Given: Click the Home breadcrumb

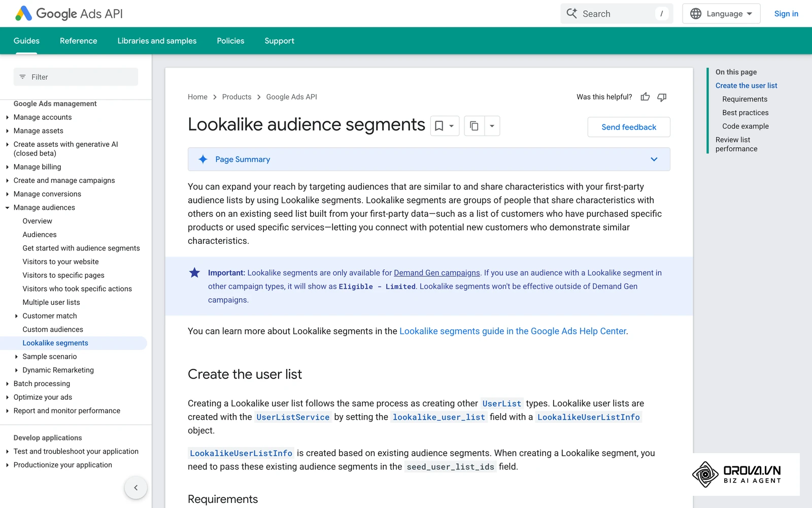Looking at the screenshot, I should pos(197,97).
